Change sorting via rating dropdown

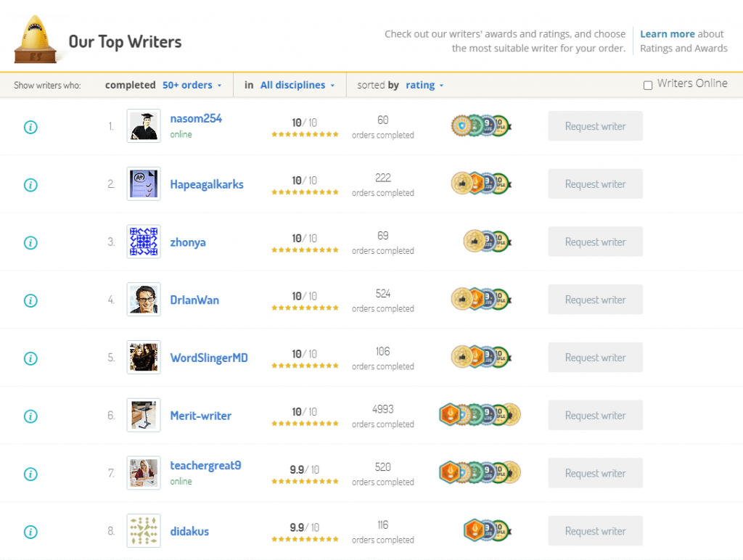coord(424,86)
